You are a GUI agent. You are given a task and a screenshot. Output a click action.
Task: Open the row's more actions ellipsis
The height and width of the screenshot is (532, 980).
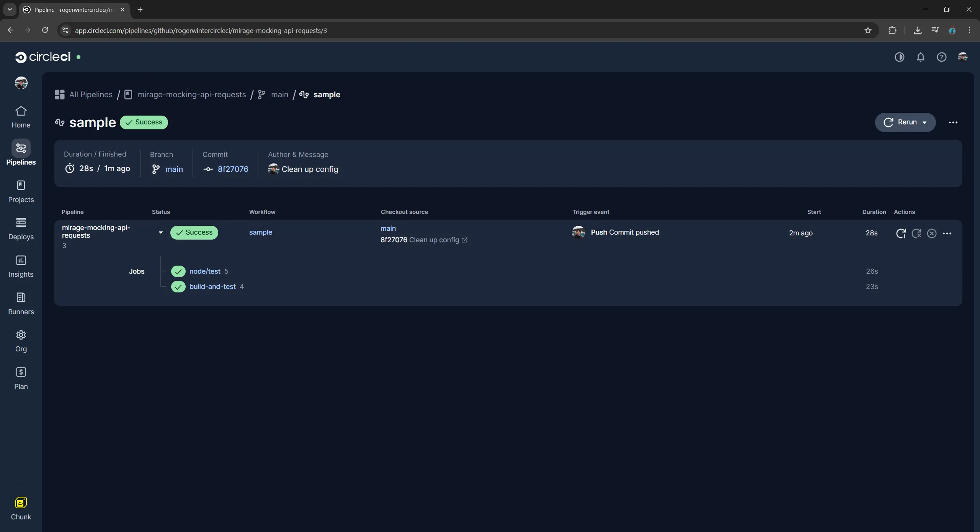click(947, 233)
